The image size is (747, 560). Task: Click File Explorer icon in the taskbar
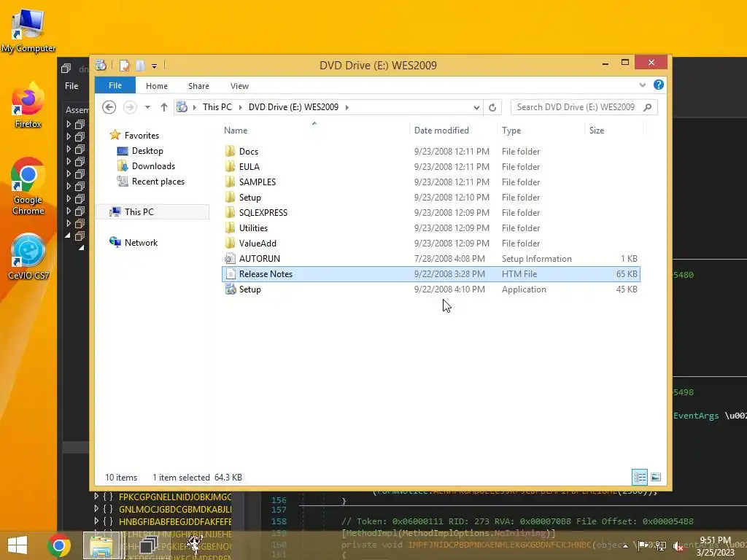(x=101, y=545)
